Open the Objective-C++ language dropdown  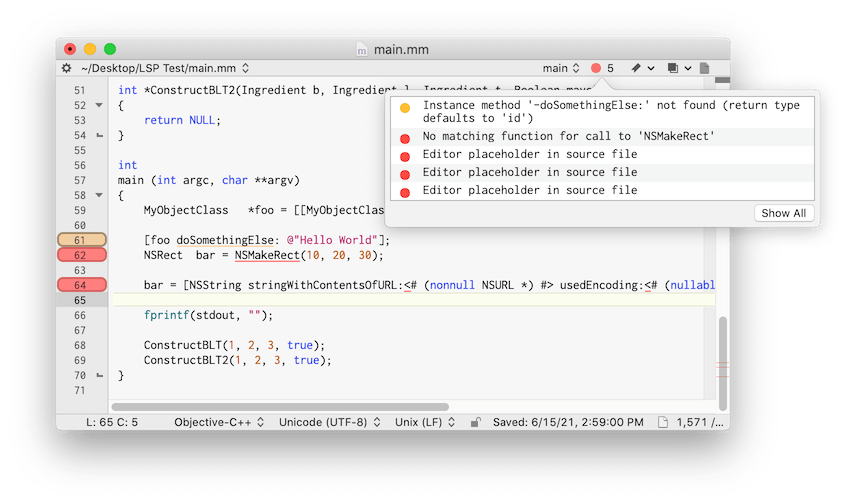point(218,422)
